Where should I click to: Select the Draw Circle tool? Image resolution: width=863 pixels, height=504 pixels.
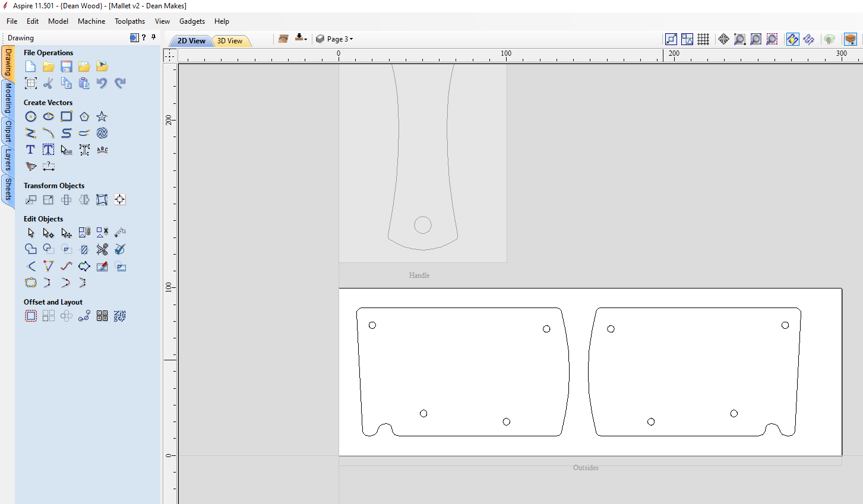[30, 116]
